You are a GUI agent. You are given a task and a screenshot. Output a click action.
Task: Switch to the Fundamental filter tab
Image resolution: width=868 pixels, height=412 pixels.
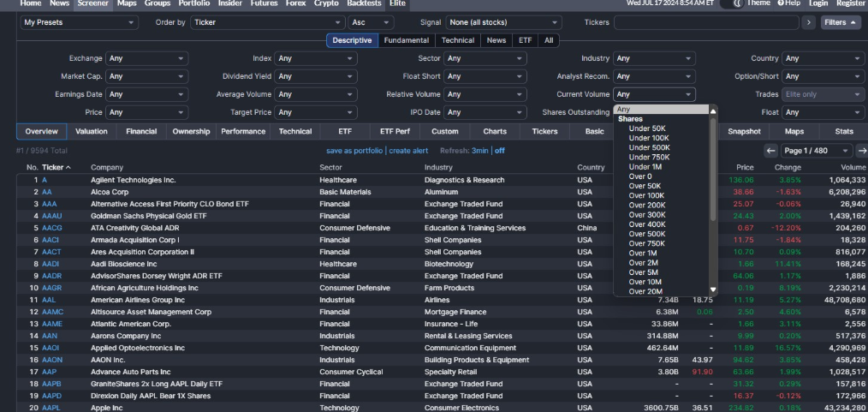(x=407, y=40)
